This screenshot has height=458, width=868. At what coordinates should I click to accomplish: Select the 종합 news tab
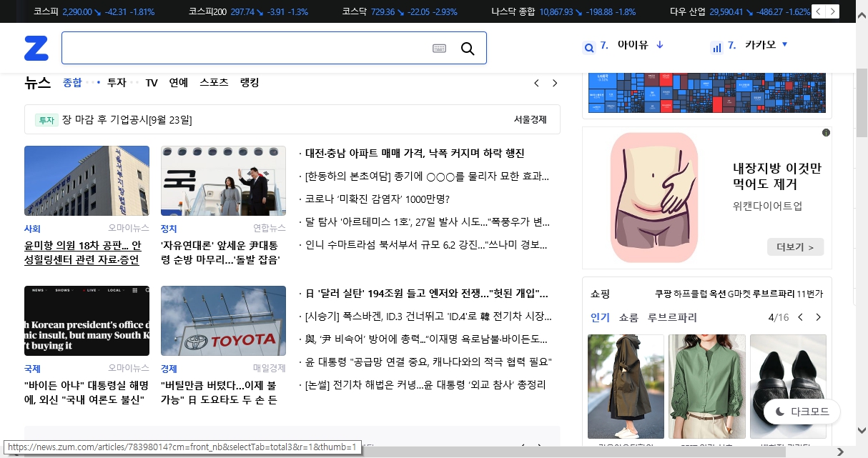72,83
